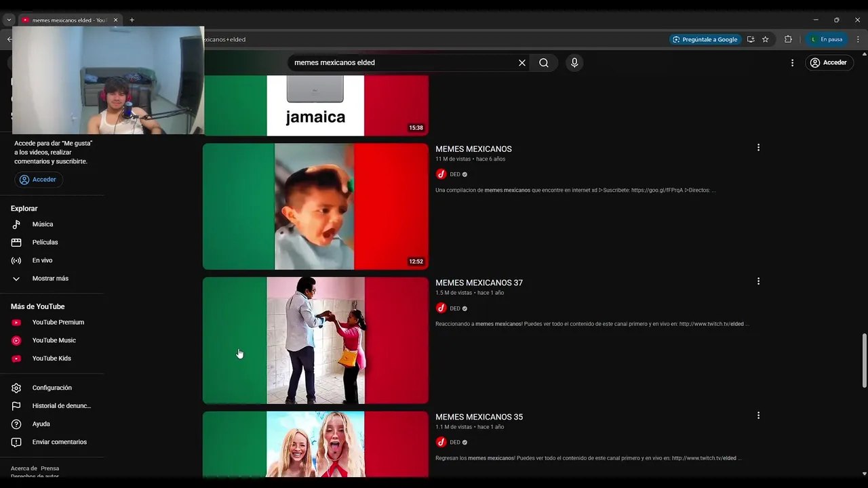The width and height of the screenshot is (868, 488).
Task: Click the Acceder button in the top bar
Action: click(x=829, y=62)
